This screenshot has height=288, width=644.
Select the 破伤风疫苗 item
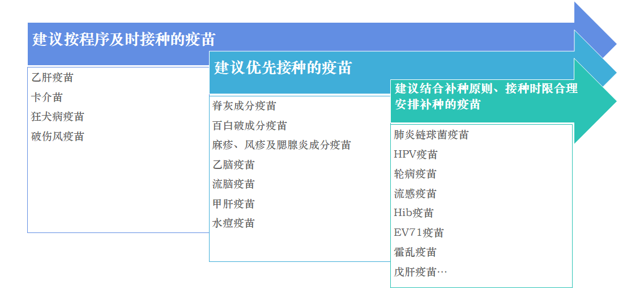[58, 137]
